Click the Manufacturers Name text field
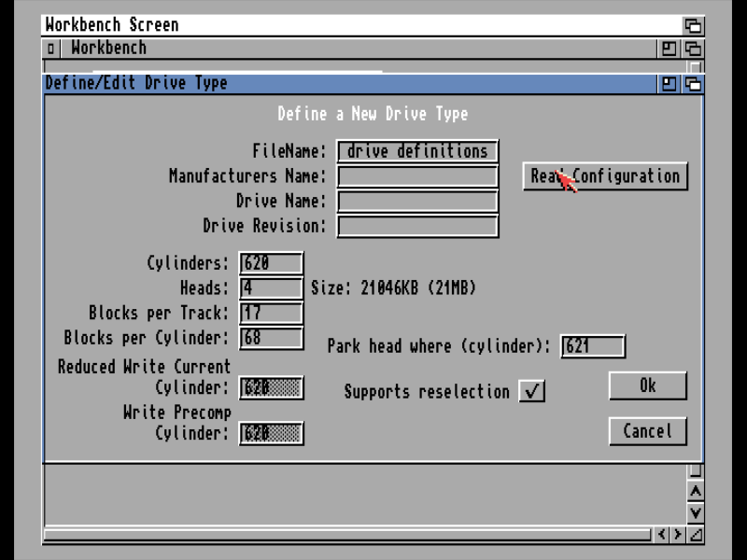747x560 pixels. point(417,176)
